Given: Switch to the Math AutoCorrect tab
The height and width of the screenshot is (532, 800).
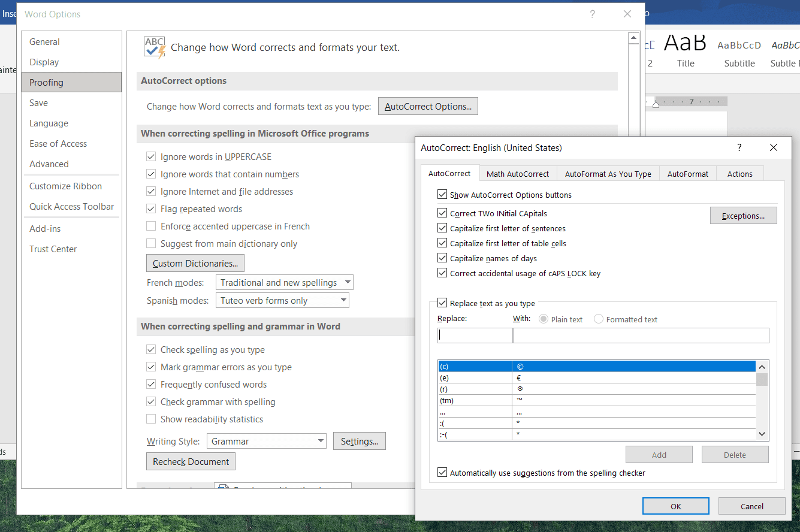Looking at the screenshot, I should click(517, 174).
